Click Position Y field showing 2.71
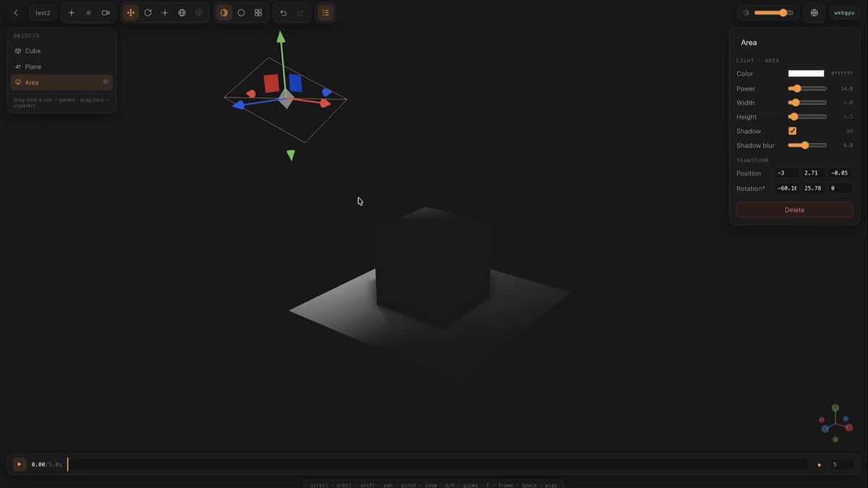Image resolution: width=868 pixels, height=488 pixels. point(814,173)
